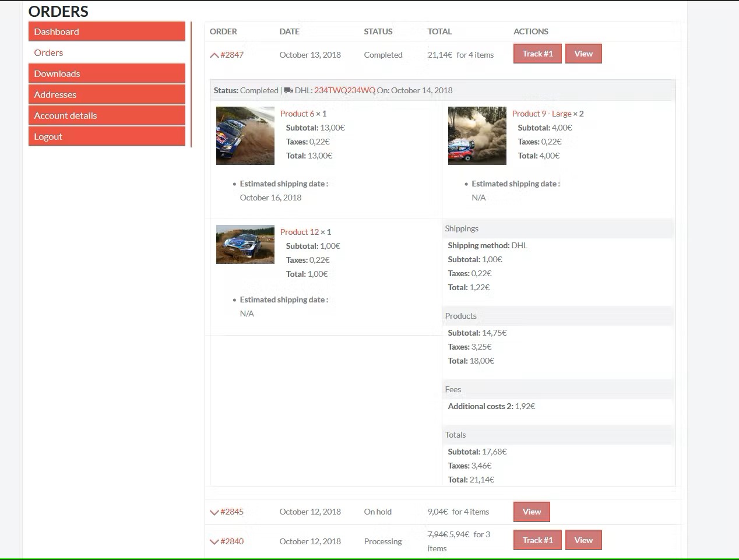Viewport: 739px width, 560px height.
Task: Open DHL tracking number 234TWQ234WQ
Action: tap(344, 90)
